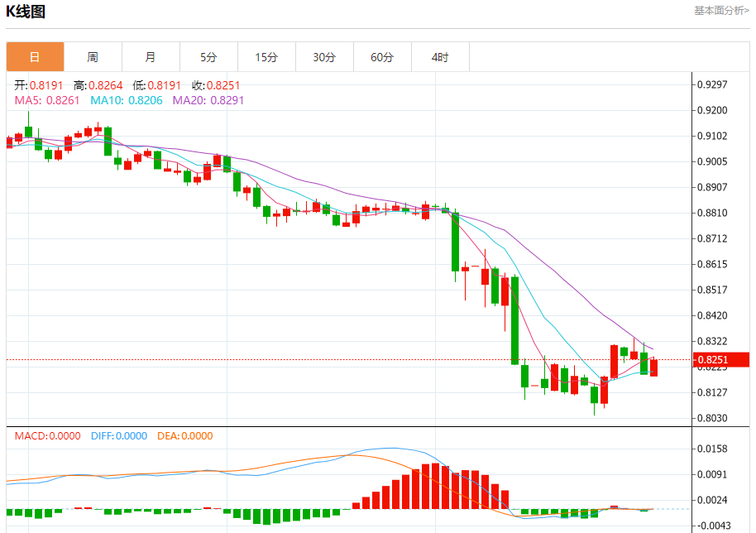Click the 开:0.8191 open value
The height and width of the screenshot is (533, 756).
pos(39,85)
